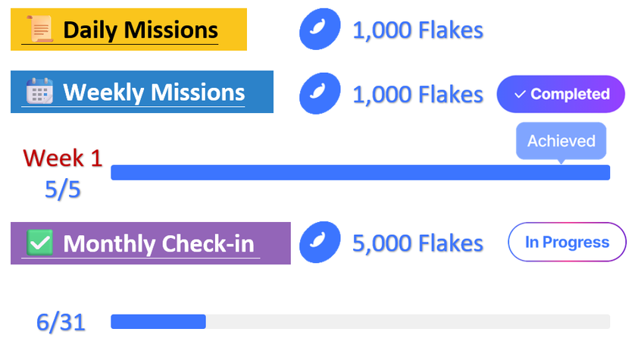The image size is (644, 357).
Task: Click the green checkmark icon beside Monthly Check-in
Action: (x=39, y=243)
